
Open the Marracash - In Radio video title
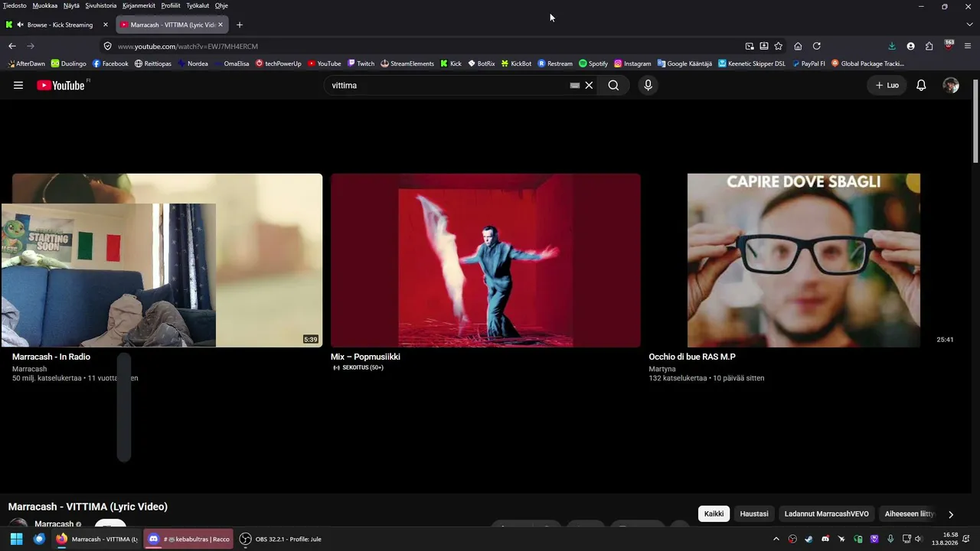click(x=51, y=357)
